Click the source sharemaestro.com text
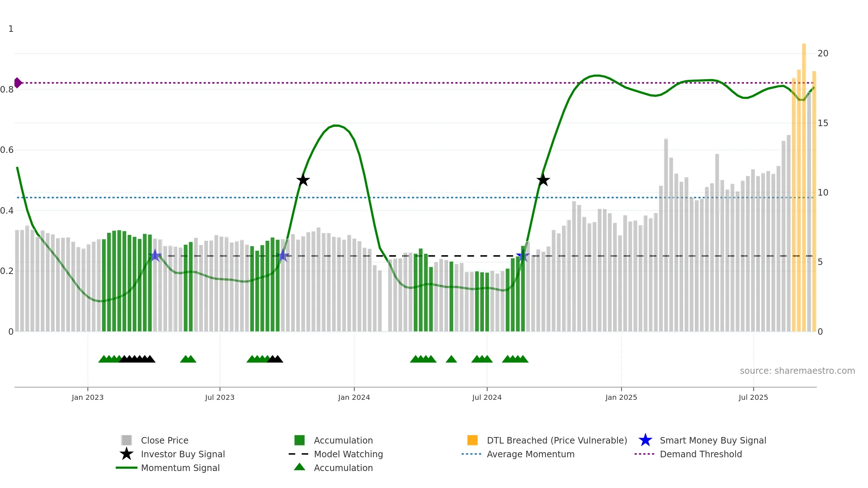Image resolution: width=868 pixels, height=488 pixels. (x=797, y=371)
